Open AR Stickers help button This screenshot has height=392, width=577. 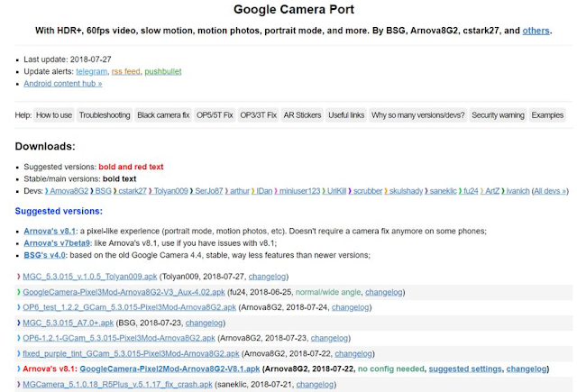[x=302, y=115]
